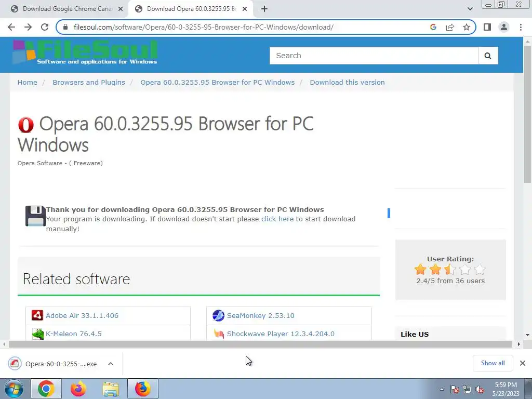Click the Adobe Air icon

(x=37, y=315)
